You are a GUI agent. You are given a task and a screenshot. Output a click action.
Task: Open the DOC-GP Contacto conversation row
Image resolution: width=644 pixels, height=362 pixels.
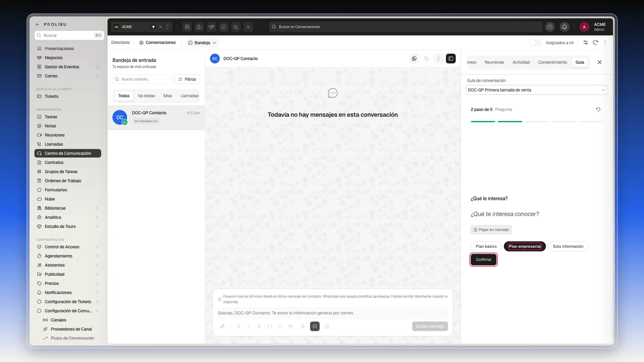(x=156, y=117)
